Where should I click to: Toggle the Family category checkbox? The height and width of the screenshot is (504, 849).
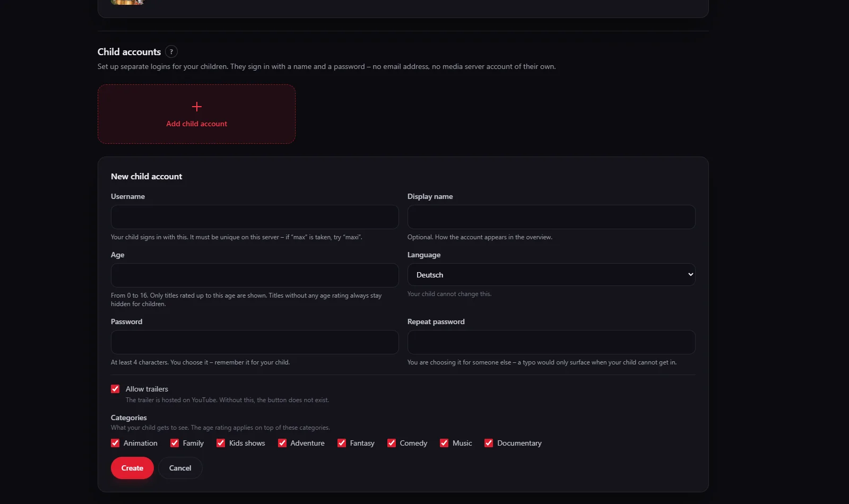click(x=175, y=443)
